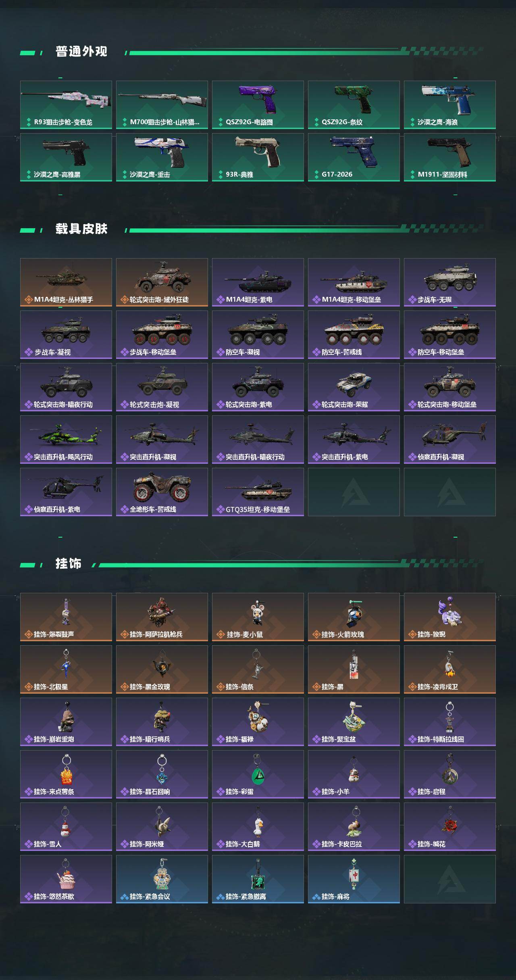Image resolution: width=516 pixels, height=980 pixels.
Task: Choose the 挂饰-麻将 mahjong tile charm
Action: [x=354, y=879]
